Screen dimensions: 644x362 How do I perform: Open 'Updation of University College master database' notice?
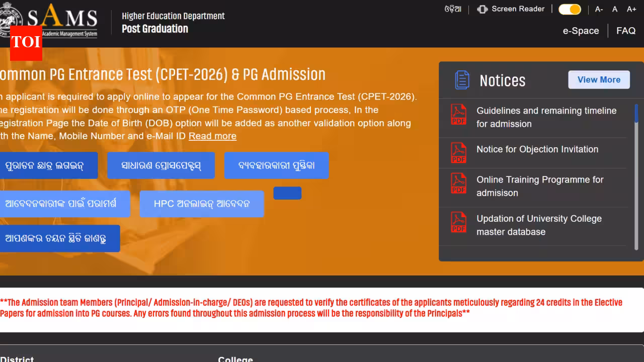click(539, 225)
